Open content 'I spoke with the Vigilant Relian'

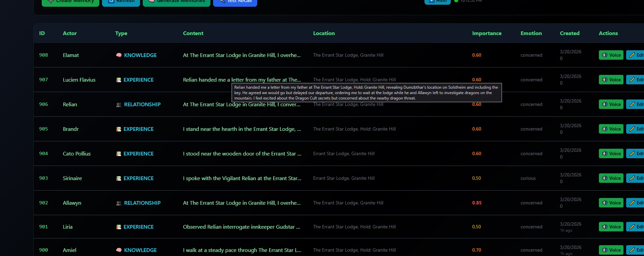[242, 178]
